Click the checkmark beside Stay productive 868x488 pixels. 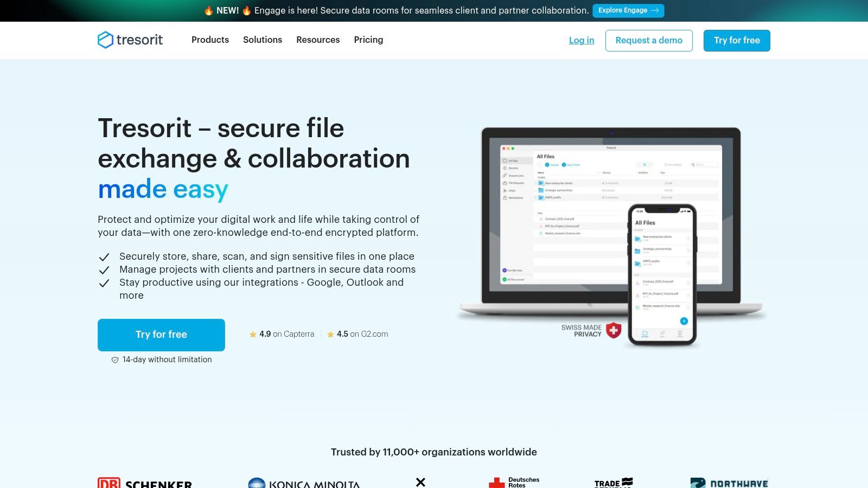click(x=104, y=283)
